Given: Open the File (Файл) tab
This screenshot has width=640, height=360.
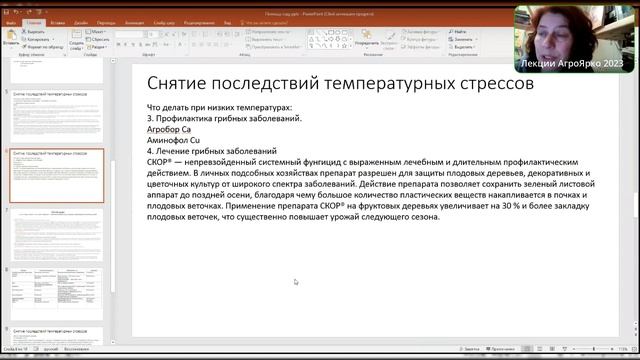Looking at the screenshot, I should tap(11, 23).
